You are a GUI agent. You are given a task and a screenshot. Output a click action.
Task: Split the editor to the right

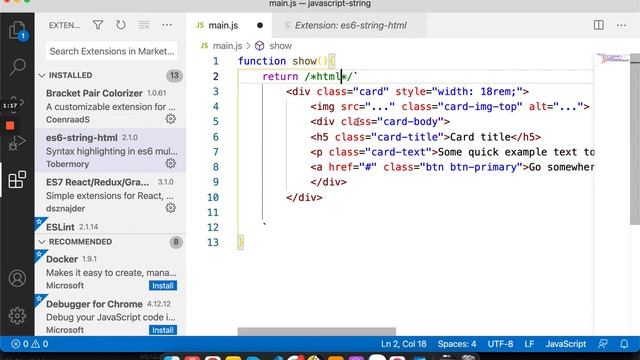pos(599,25)
